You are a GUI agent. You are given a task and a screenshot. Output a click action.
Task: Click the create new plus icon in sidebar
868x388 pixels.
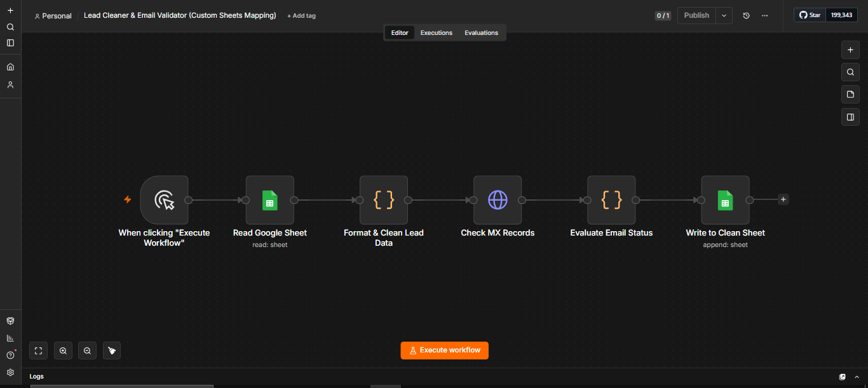pyautogui.click(x=10, y=11)
